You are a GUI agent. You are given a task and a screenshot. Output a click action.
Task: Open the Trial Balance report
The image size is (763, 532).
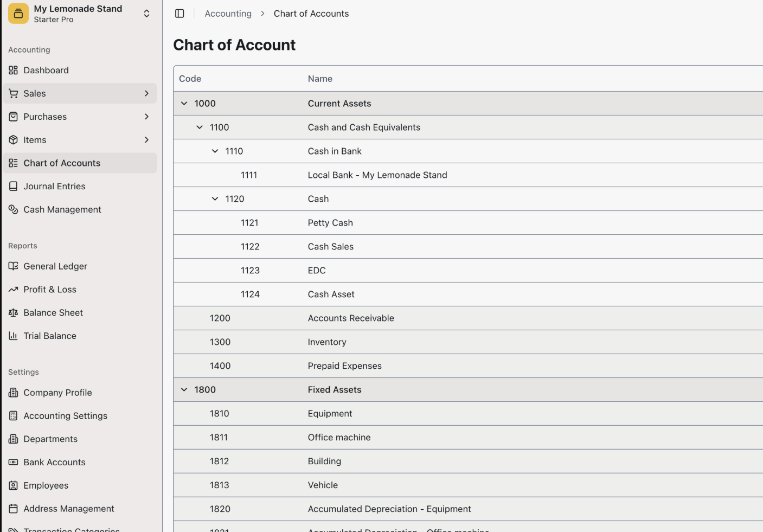click(50, 336)
